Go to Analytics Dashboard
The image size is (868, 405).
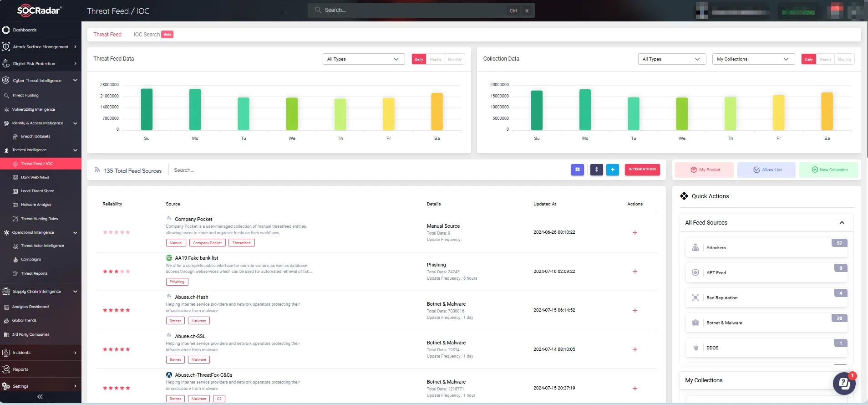[x=30, y=307]
